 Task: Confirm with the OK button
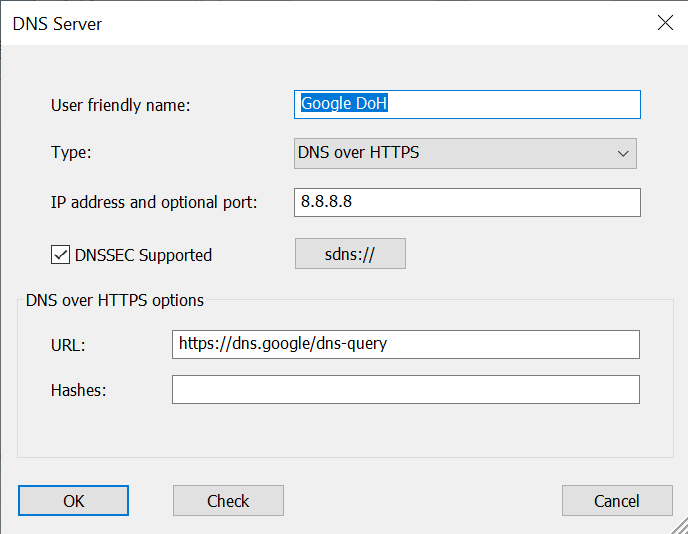click(73, 501)
